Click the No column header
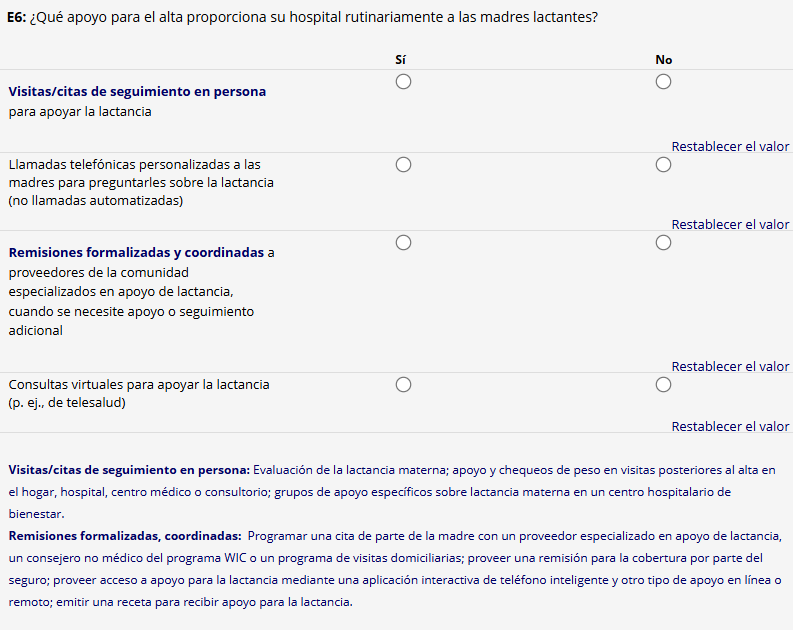793x630 pixels. [x=663, y=60]
